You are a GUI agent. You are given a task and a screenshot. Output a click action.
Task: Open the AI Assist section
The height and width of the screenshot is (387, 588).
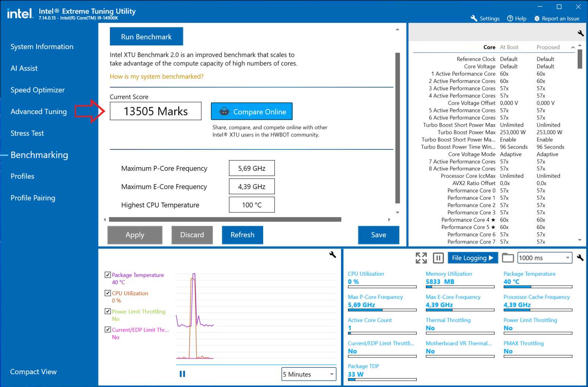[24, 68]
